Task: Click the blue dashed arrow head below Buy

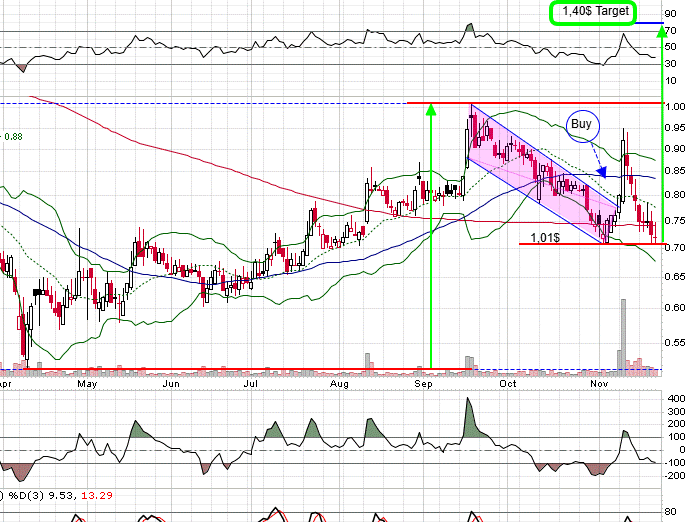Action: pos(601,174)
